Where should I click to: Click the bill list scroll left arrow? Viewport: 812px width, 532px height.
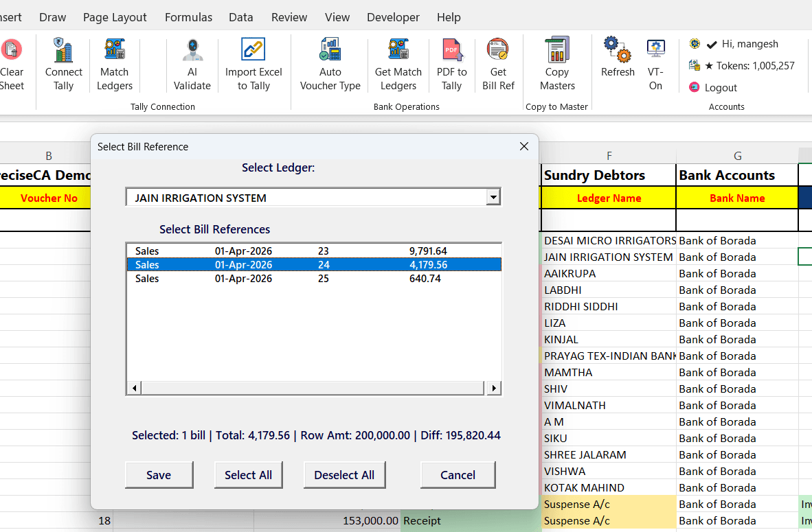[x=134, y=388]
